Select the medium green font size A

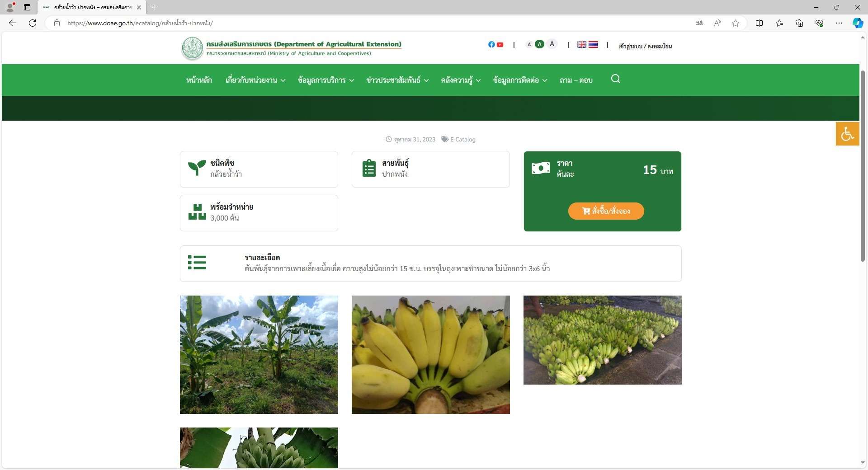[x=539, y=44]
